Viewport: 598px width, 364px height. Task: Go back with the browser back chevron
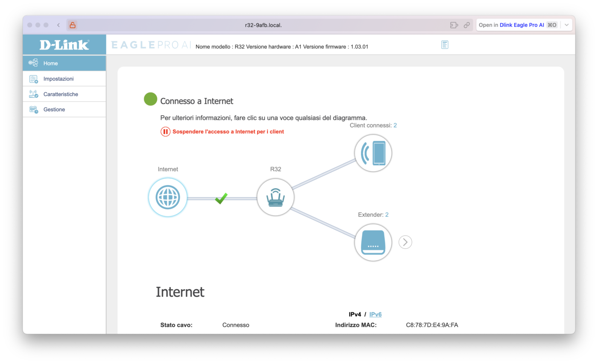click(59, 25)
